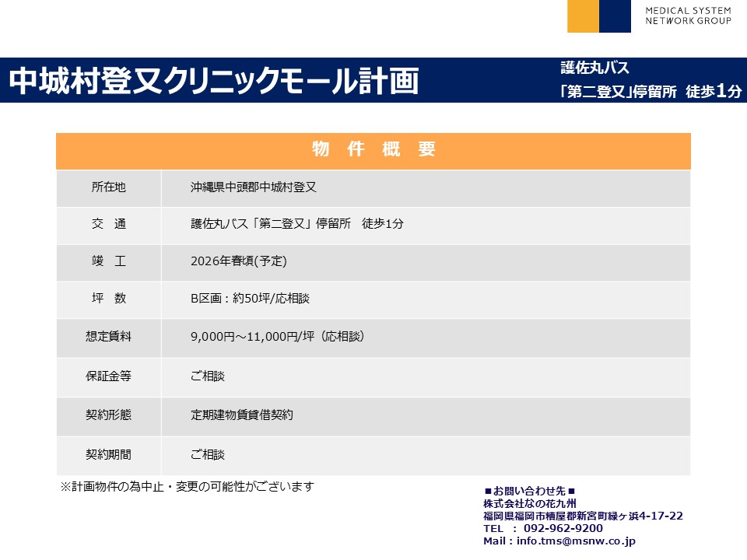Screen dimensions: 747x560
Task: Select the title 中城村登又クリニックモール計画
Action: click(214, 80)
